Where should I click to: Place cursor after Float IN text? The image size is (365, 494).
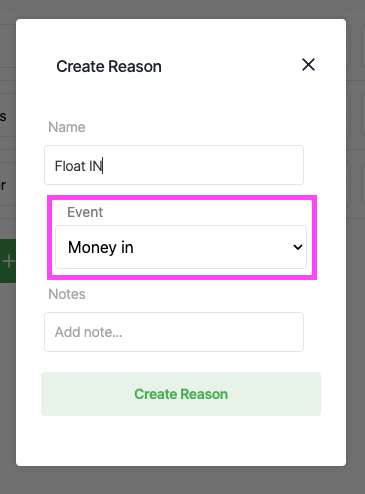coord(103,166)
